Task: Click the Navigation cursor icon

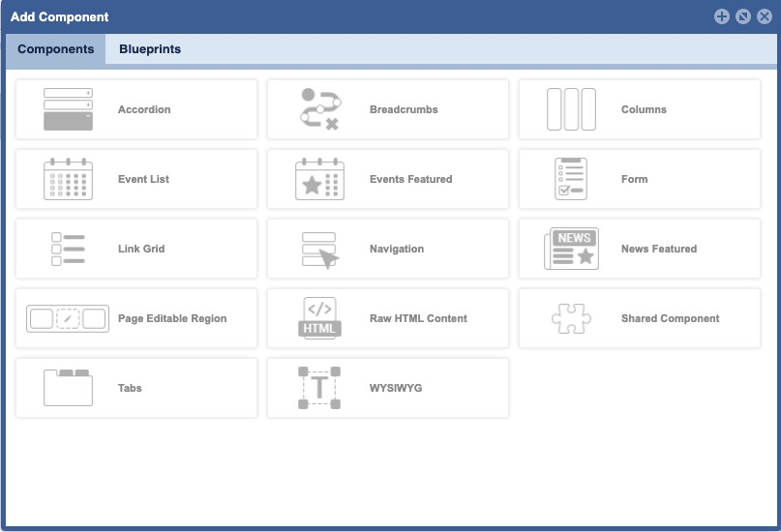Action: [319, 249]
